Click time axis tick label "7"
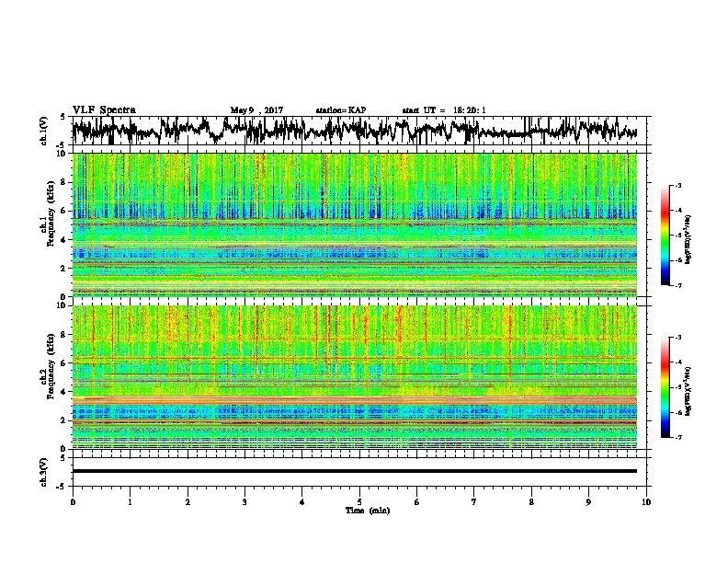The width and height of the screenshot is (728, 563). 474,502
